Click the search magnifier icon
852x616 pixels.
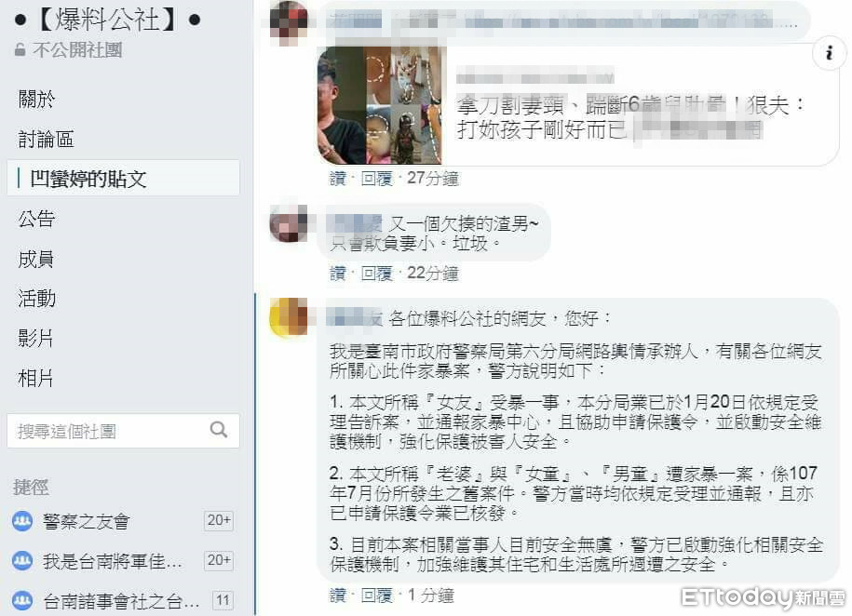219,430
